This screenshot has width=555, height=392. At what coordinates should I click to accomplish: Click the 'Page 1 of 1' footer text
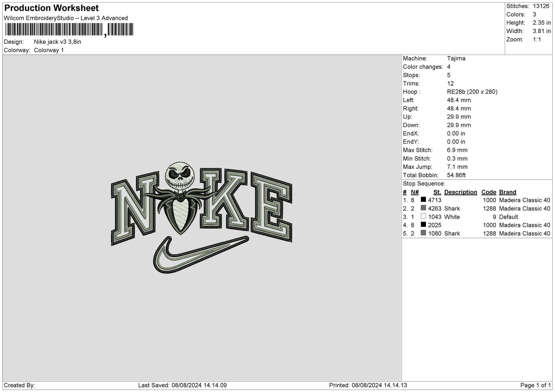[535, 385]
